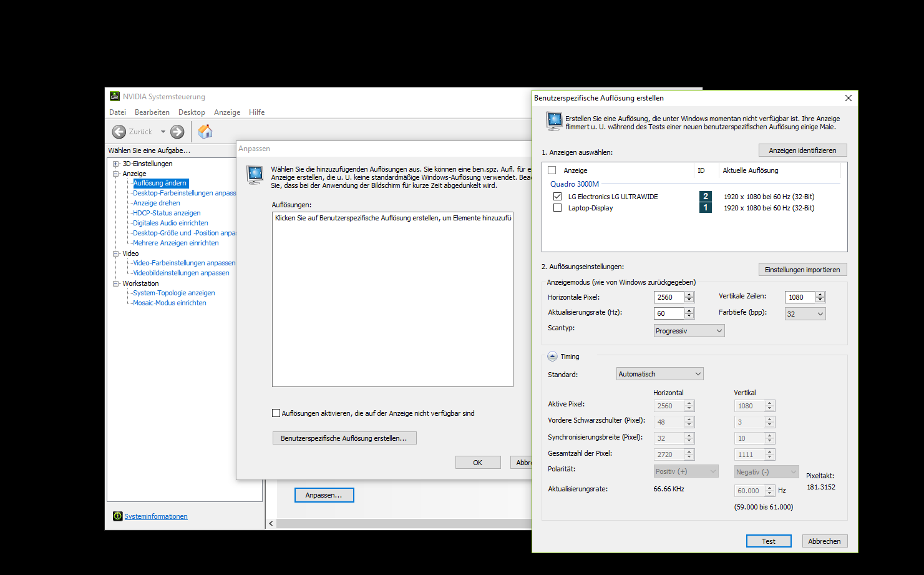Click the monitor icon in Anpassen dialog

(255, 175)
